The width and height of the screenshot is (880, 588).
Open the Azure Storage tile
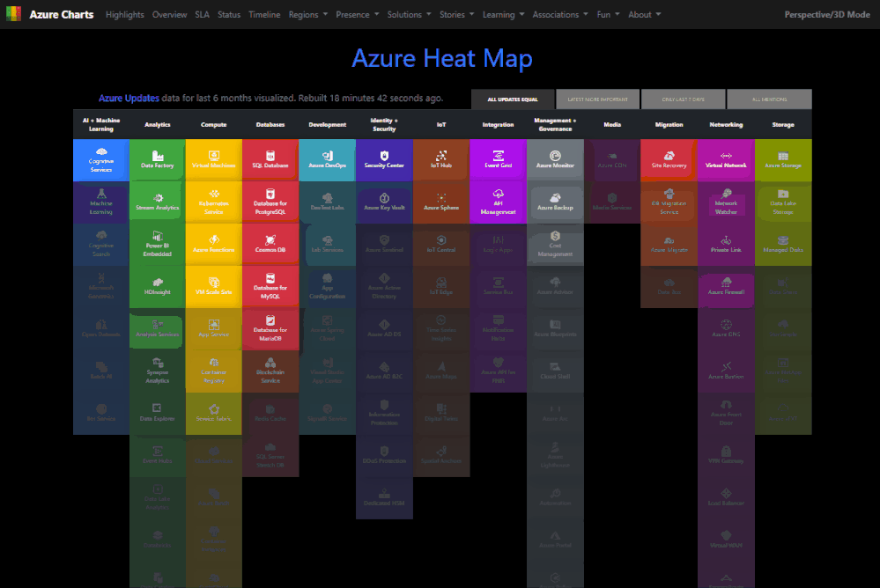(x=783, y=160)
